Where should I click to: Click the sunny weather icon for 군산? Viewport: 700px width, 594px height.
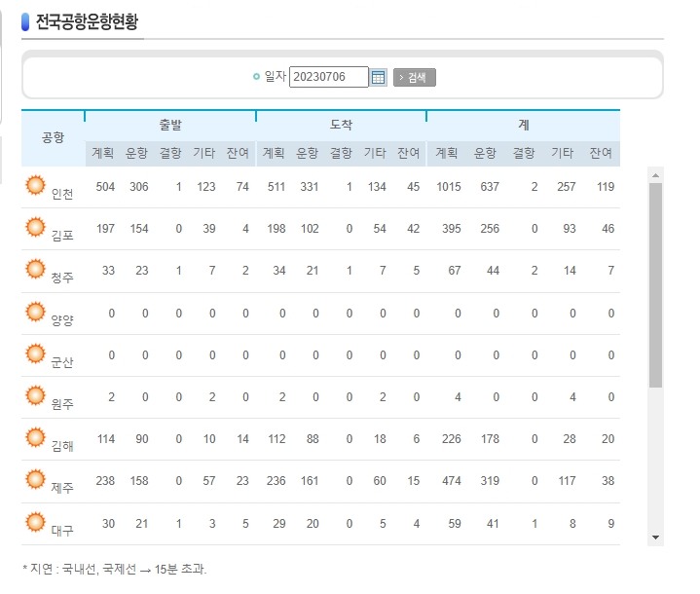(x=35, y=353)
